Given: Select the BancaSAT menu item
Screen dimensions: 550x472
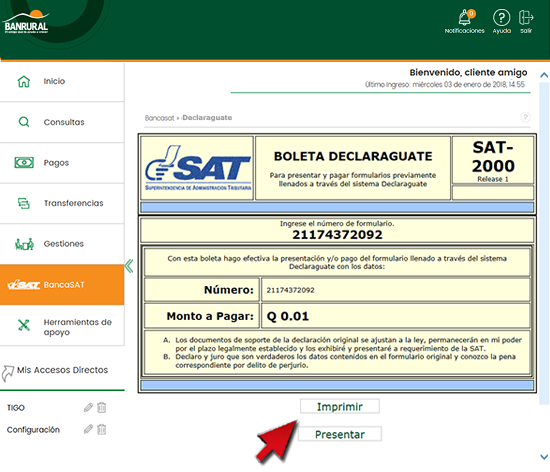Looking at the screenshot, I should coord(62,285).
